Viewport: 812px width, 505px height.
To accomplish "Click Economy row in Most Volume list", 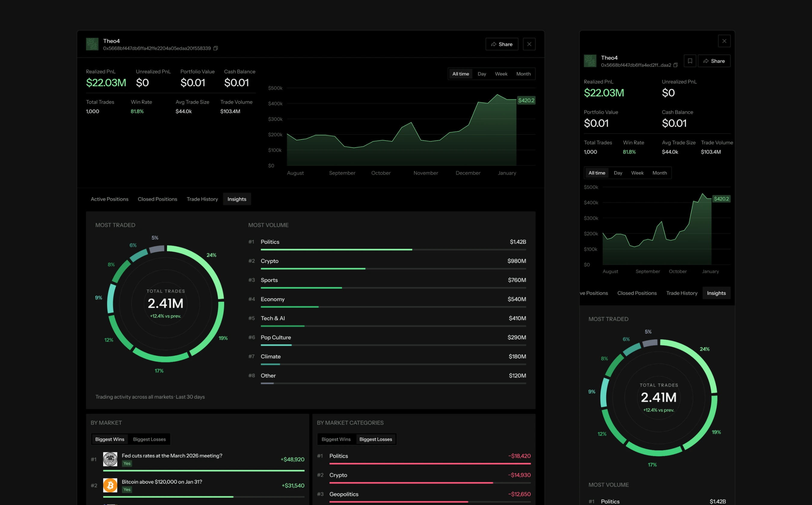I will click(x=387, y=301).
